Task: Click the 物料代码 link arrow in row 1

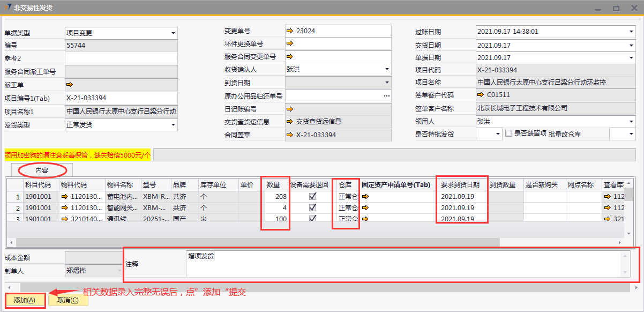Action: (65, 197)
